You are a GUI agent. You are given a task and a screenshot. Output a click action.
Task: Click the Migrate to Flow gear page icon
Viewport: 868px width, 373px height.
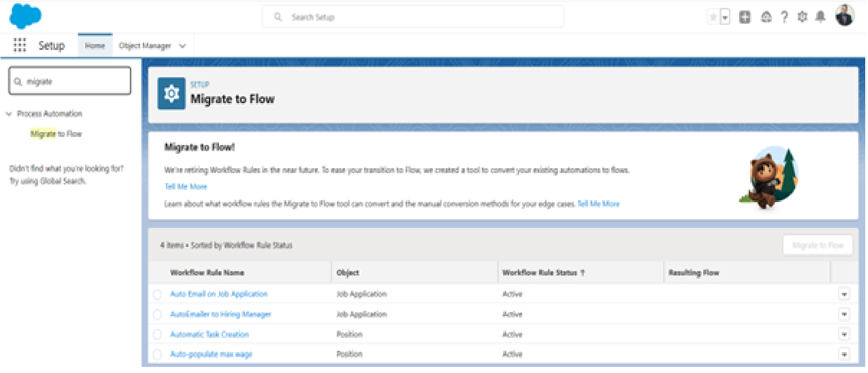(171, 93)
